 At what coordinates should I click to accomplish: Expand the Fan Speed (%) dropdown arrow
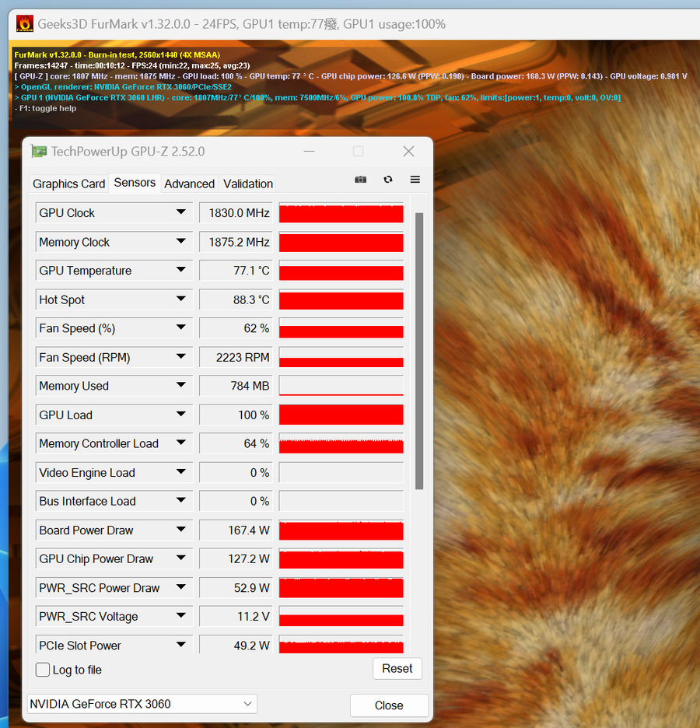[181, 327]
